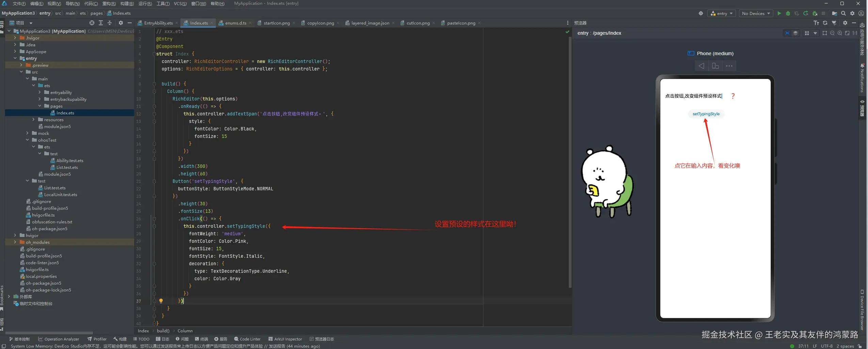Image resolution: width=868 pixels, height=349 pixels.
Task: Click the target icon left of the entry configuration
Action: pyautogui.click(x=701, y=13)
